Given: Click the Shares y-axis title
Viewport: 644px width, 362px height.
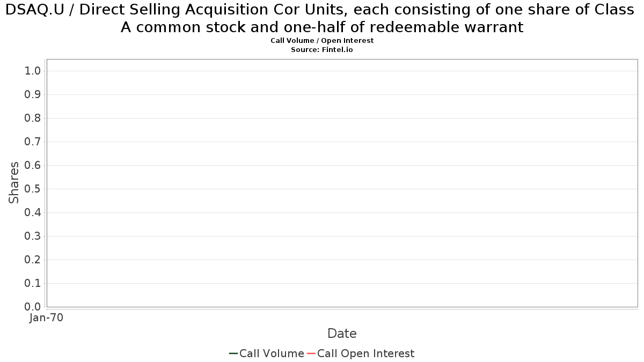Looking at the screenshot, I should [x=14, y=182].
